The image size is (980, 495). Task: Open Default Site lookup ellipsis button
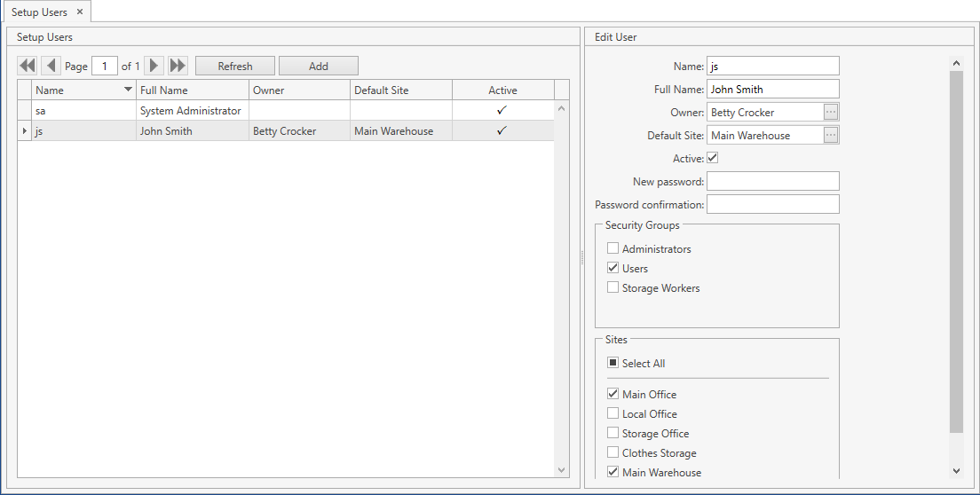point(831,135)
